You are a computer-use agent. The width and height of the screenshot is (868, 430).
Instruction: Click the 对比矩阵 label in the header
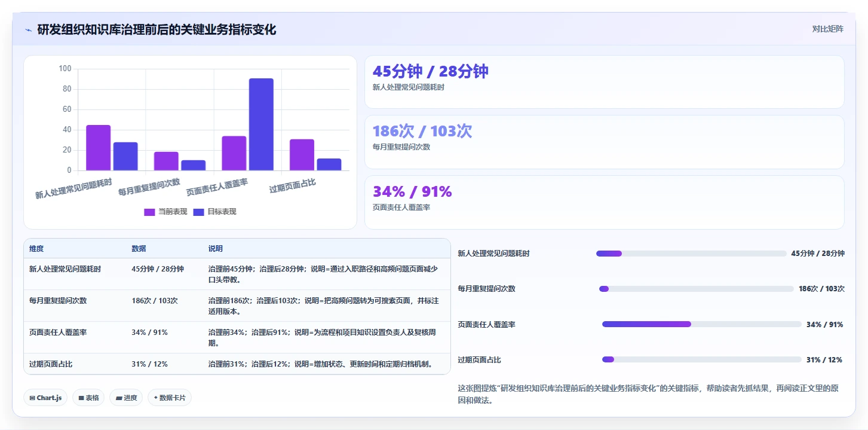click(827, 29)
